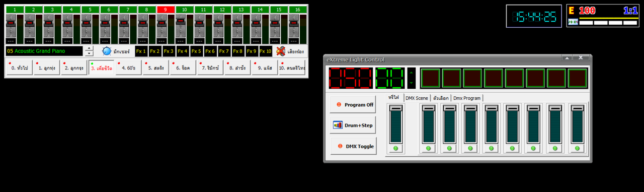Click the red tempo value 100
Image resolution: width=644 pixels, height=192 pixels.
[587, 11]
